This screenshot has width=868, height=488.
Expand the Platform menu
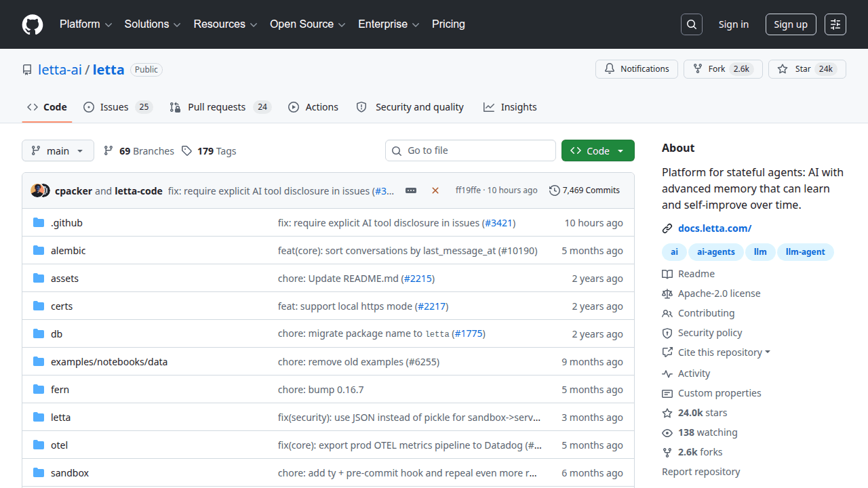click(x=85, y=24)
